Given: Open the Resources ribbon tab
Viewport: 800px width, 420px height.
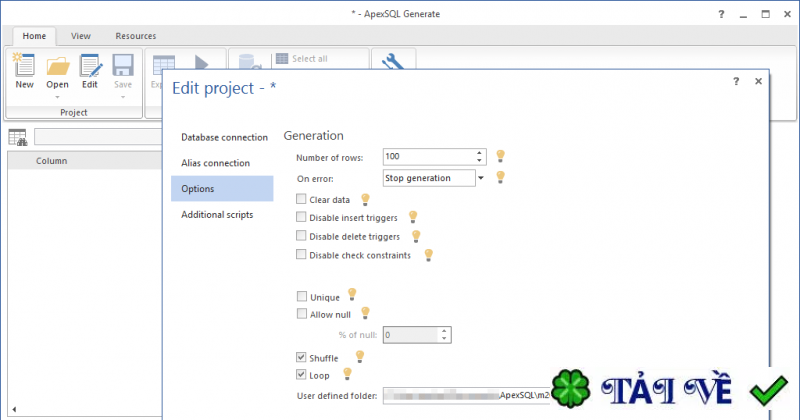Looking at the screenshot, I should point(135,36).
